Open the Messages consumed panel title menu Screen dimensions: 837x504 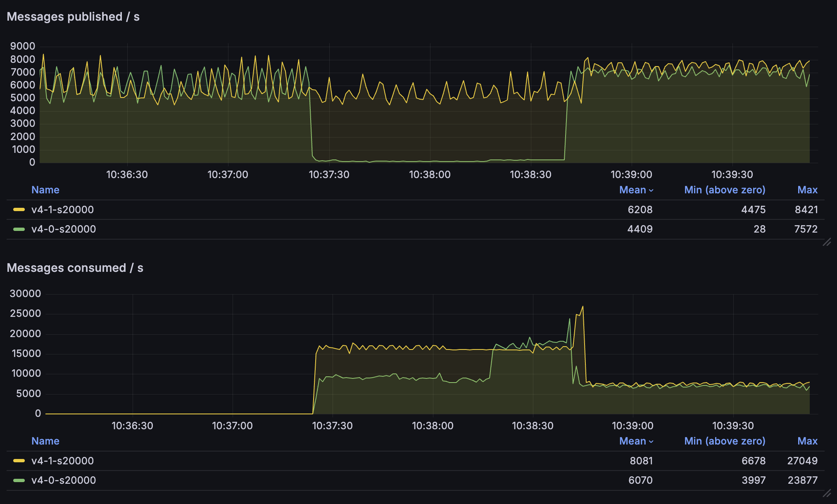click(x=76, y=268)
